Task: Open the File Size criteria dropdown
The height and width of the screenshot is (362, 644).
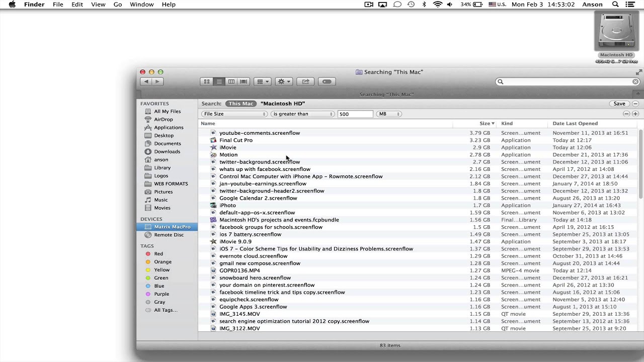Action: coord(234,114)
